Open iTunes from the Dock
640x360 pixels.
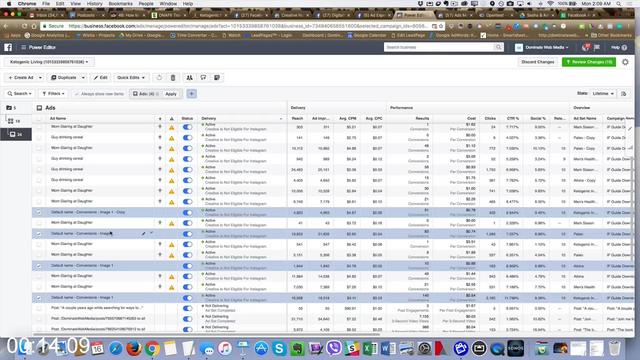(x=224, y=349)
